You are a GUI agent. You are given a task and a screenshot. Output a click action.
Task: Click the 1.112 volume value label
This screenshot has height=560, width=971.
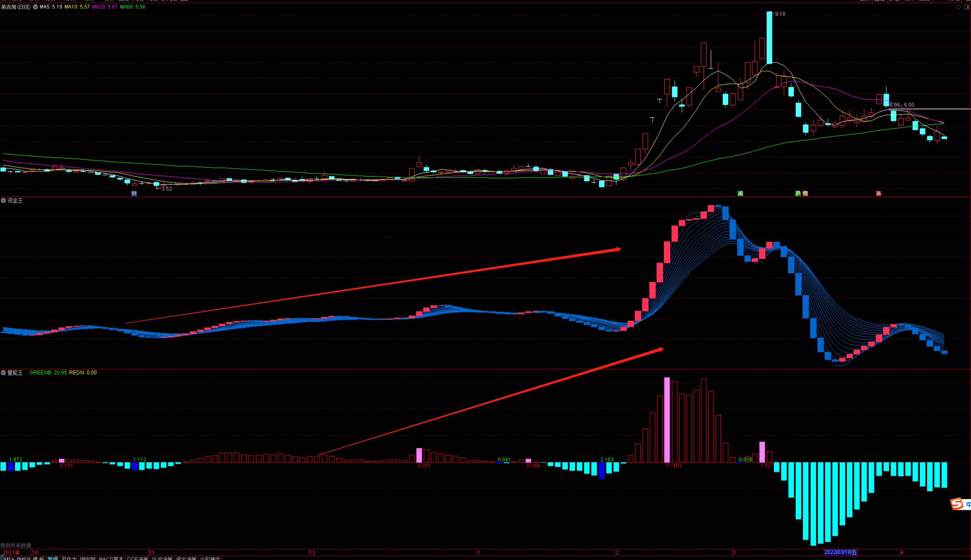[140, 460]
